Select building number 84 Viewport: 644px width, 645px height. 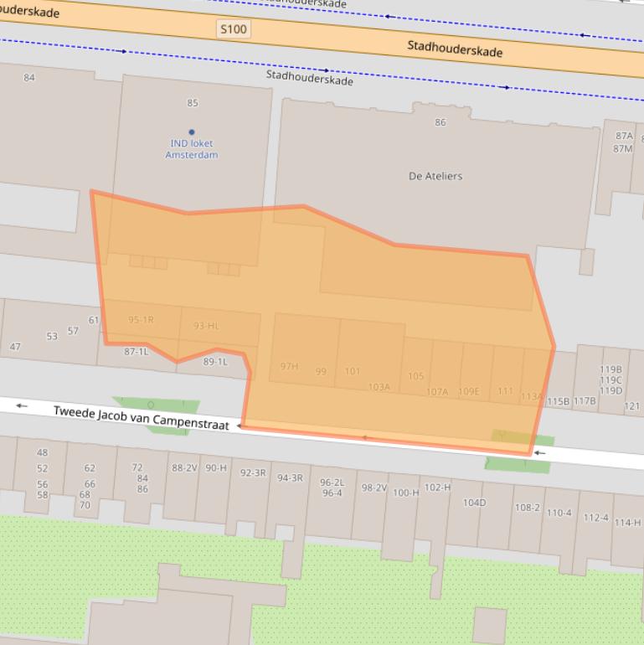(x=29, y=78)
